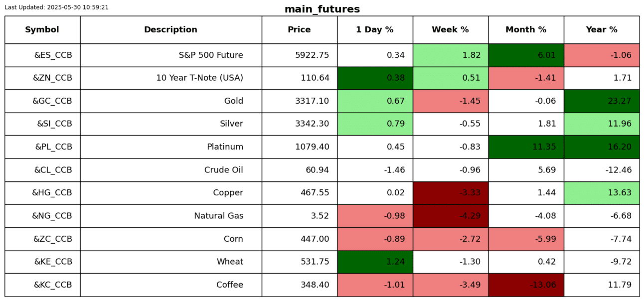
Task: Select the &NG_CCB symbol cell
Action: tap(52, 216)
